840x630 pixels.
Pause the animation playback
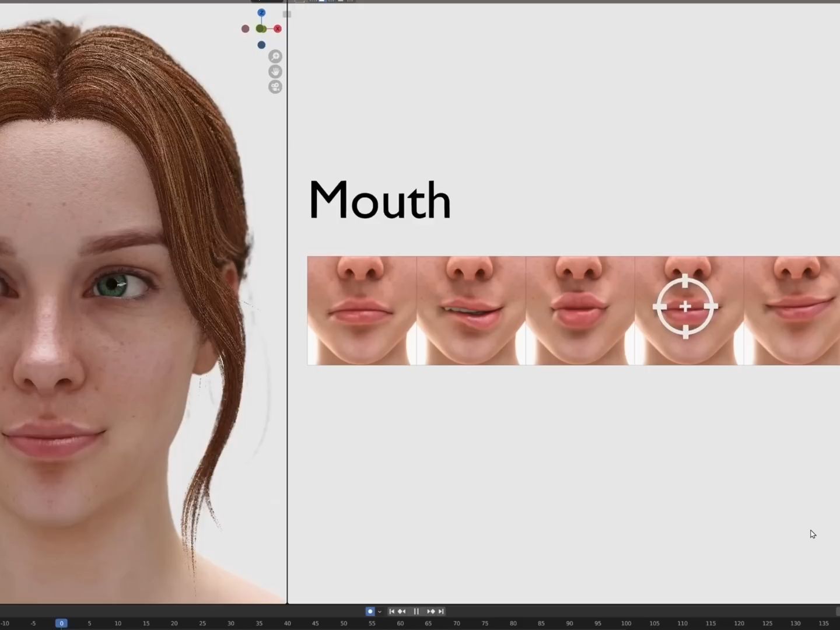point(416,611)
